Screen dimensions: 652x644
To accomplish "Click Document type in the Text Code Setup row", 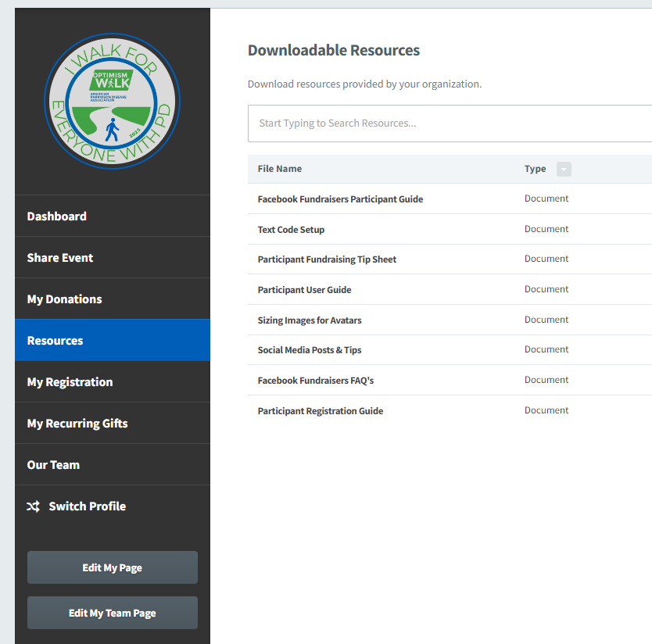I will click(546, 229).
